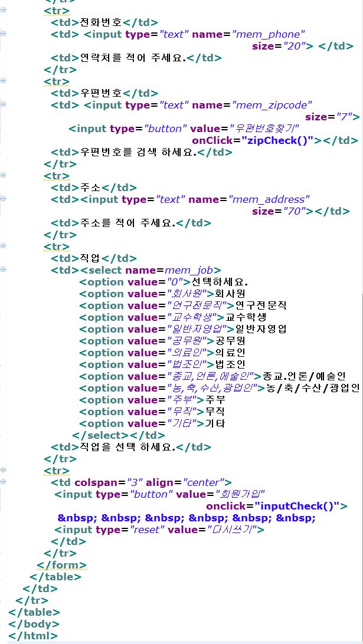Click the option text 선택하세요.
This screenshot has width=363, height=644.
pos(220,282)
